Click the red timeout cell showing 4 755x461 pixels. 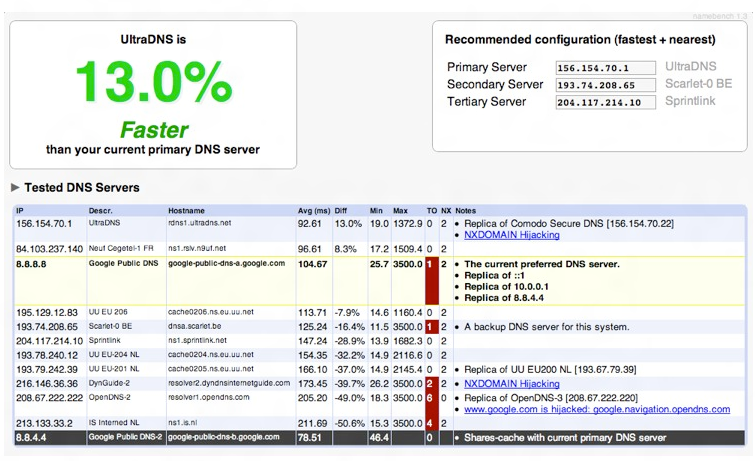pos(432,423)
